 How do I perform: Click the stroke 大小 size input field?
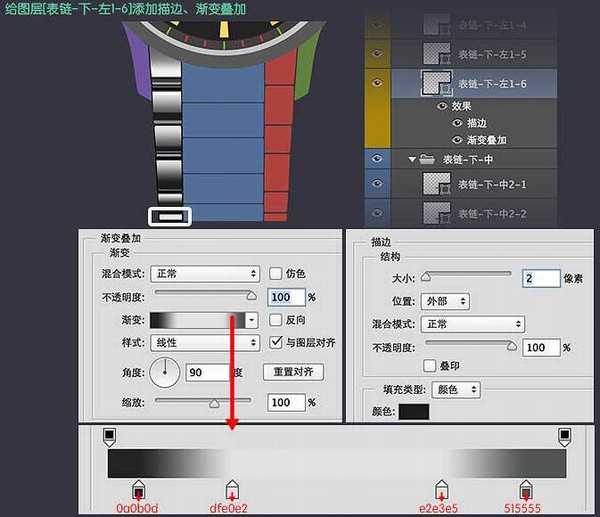[539, 278]
